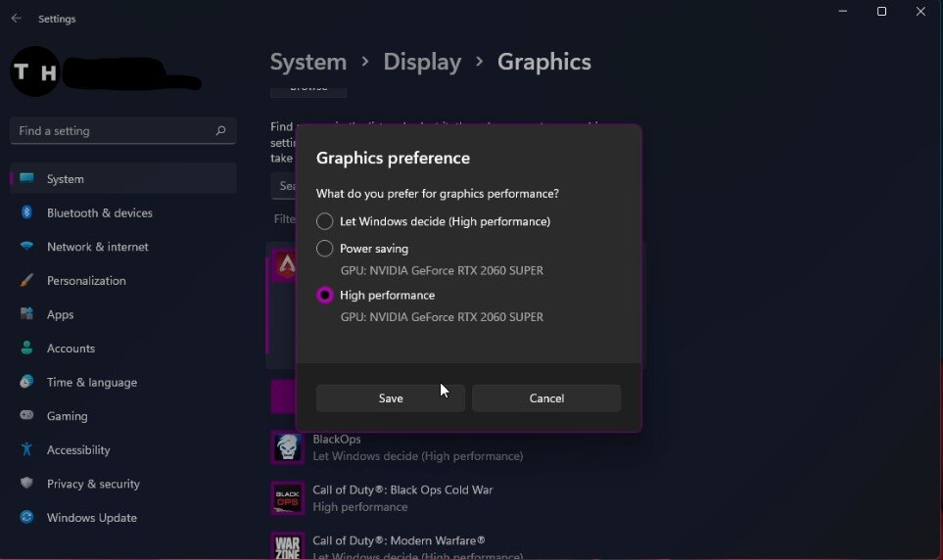Open the Apps settings page

(x=123, y=314)
